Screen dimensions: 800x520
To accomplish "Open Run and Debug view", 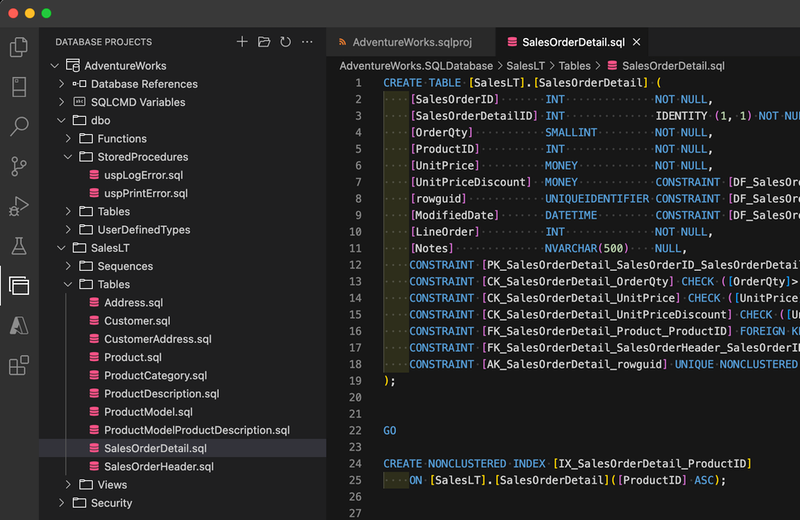I will click(x=19, y=206).
